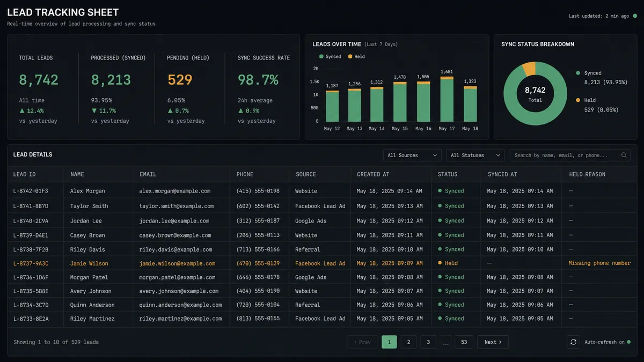The image size is (644, 362).
Task: Open the All Statuses dropdown
Action: [475, 156]
